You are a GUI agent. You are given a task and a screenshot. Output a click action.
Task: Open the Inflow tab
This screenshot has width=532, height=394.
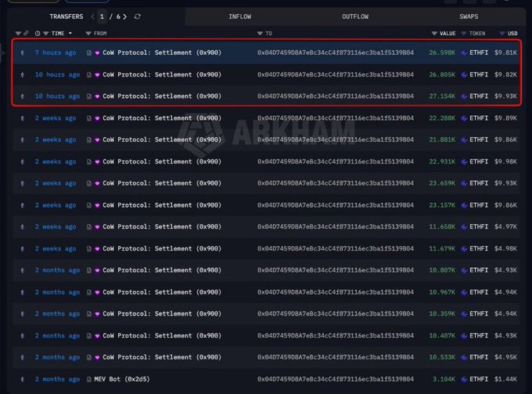pos(240,16)
